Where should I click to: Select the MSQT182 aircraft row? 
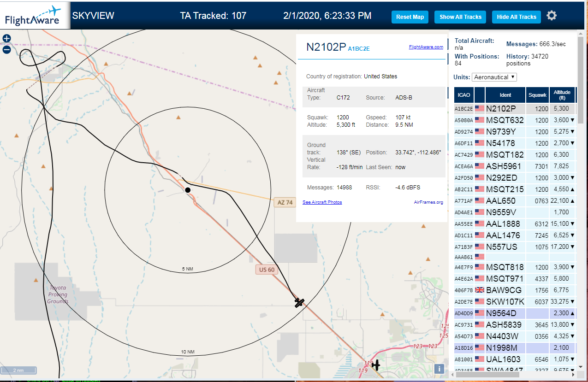pos(515,155)
